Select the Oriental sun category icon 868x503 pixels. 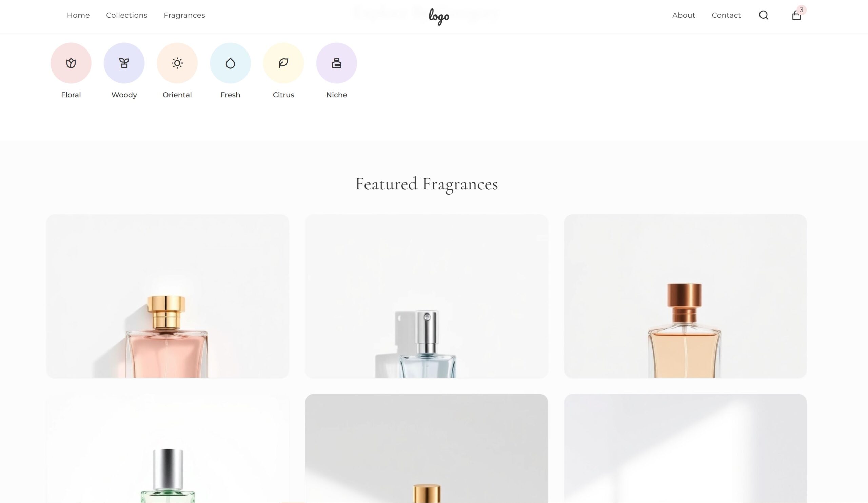(x=177, y=63)
